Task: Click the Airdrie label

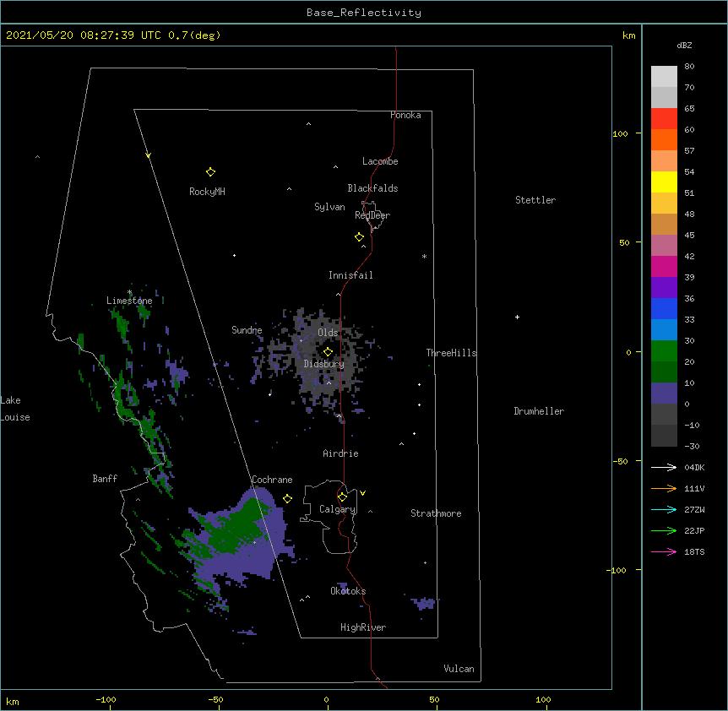Action: click(341, 453)
